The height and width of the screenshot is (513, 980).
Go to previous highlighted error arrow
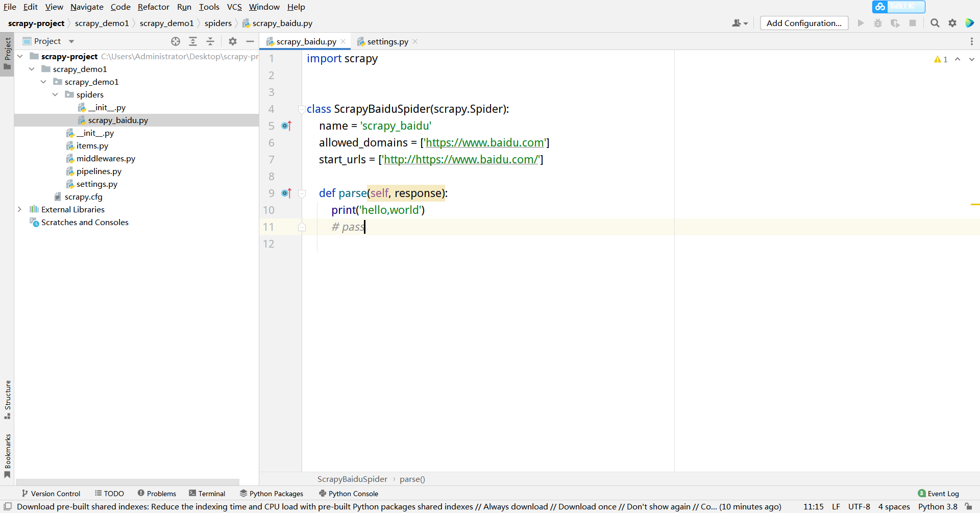(x=958, y=59)
